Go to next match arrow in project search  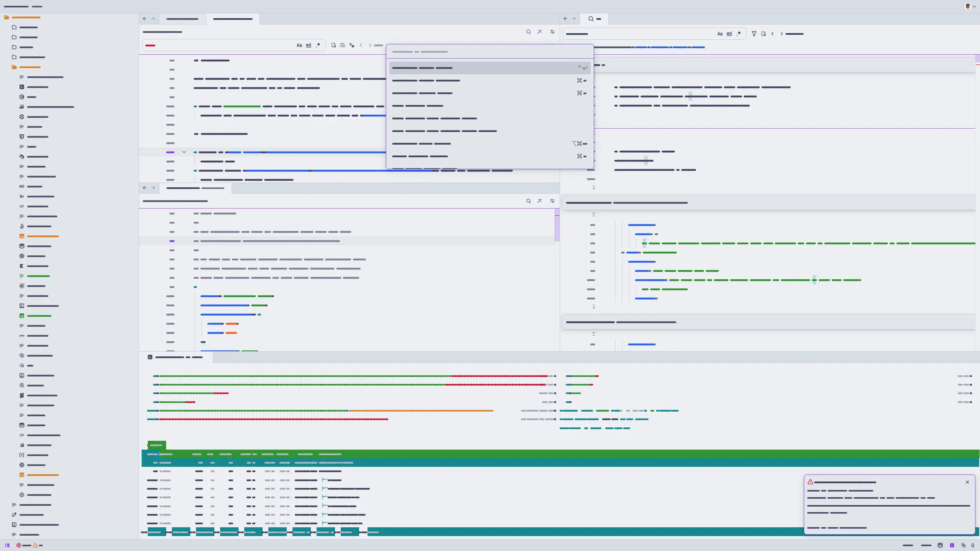(x=781, y=34)
